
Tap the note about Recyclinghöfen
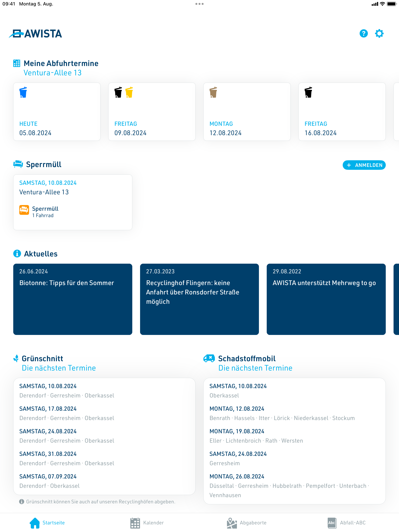[101, 501]
